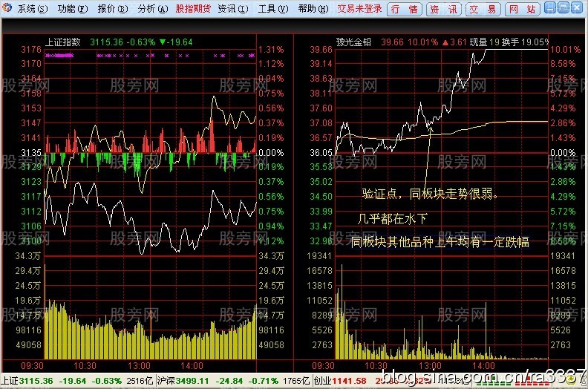This screenshot has width=588, height=389.
Task: Click the 36.05 baseline price on 豫光金铅 chart
Action: coord(321,153)
